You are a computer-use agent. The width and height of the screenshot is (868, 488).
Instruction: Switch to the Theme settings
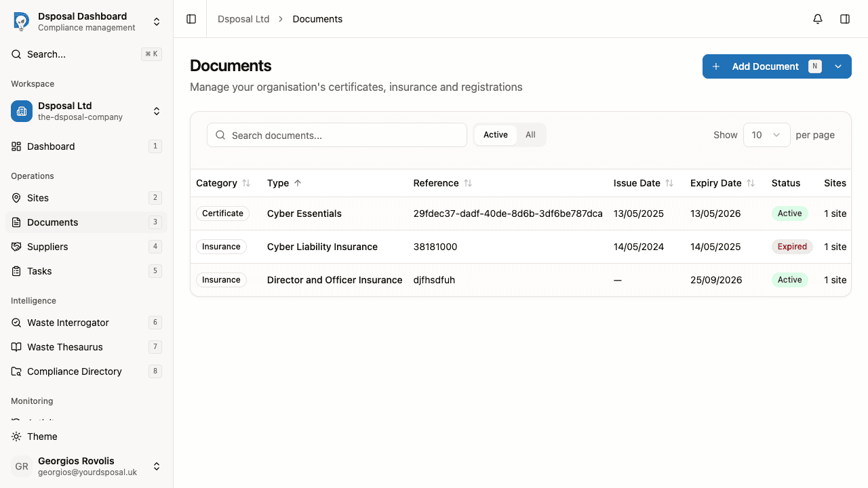42,436
